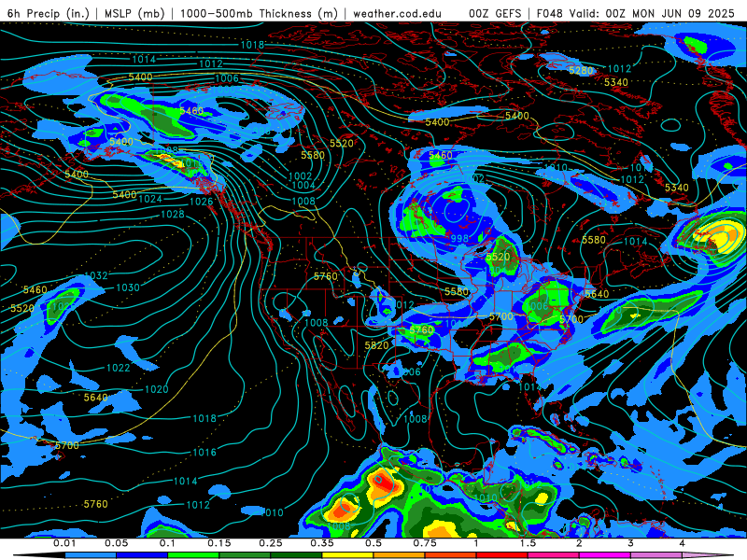Click the '2' legend value
This screenshot has height=560, width=747.
579,543
